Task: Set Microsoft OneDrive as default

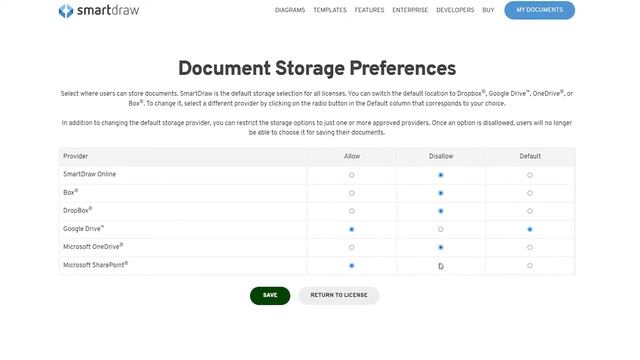Action: pos(530,247)
